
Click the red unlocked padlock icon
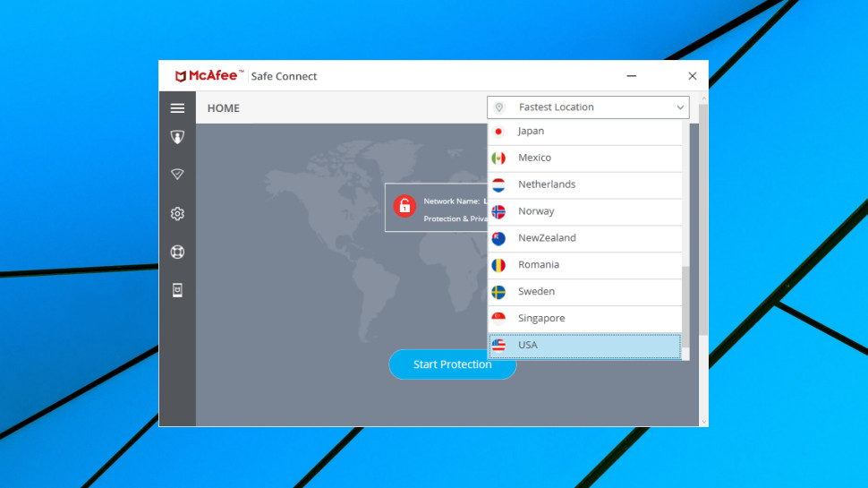tap(404, 206)
